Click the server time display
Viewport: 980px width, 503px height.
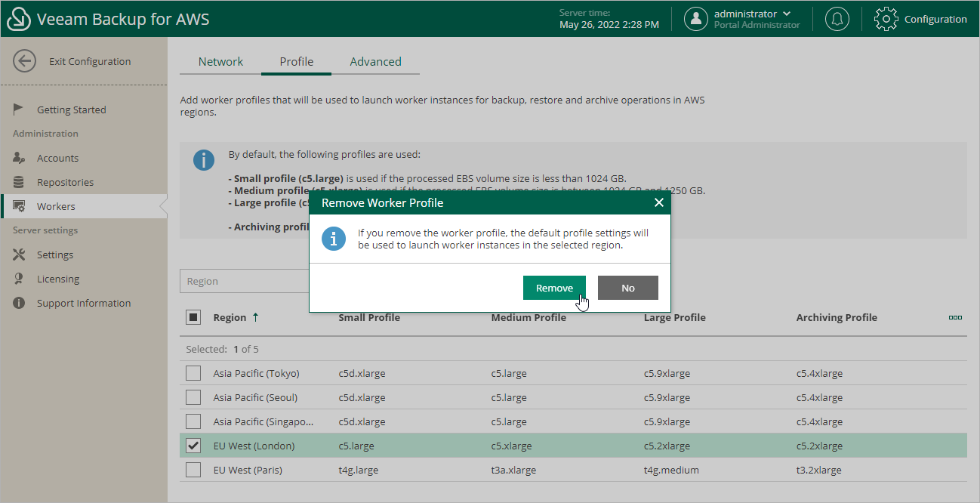click(x=609, y=19)
